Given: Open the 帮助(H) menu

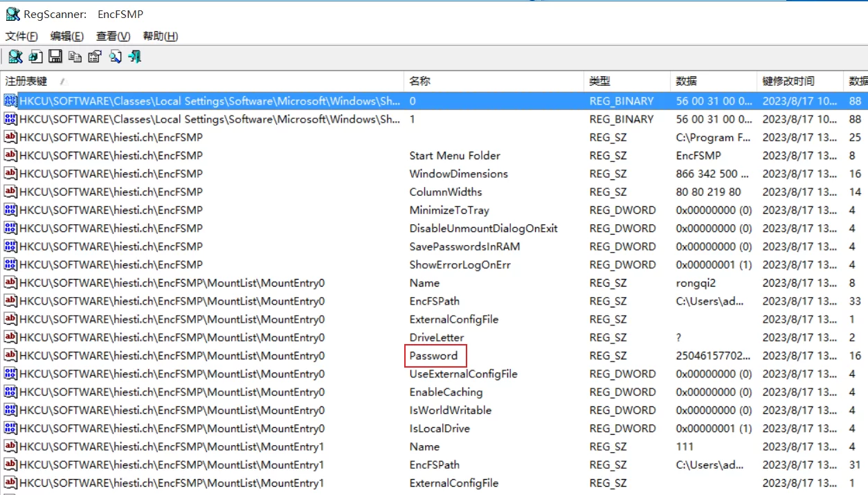Looking at the screenshot, I should [160, 36].
